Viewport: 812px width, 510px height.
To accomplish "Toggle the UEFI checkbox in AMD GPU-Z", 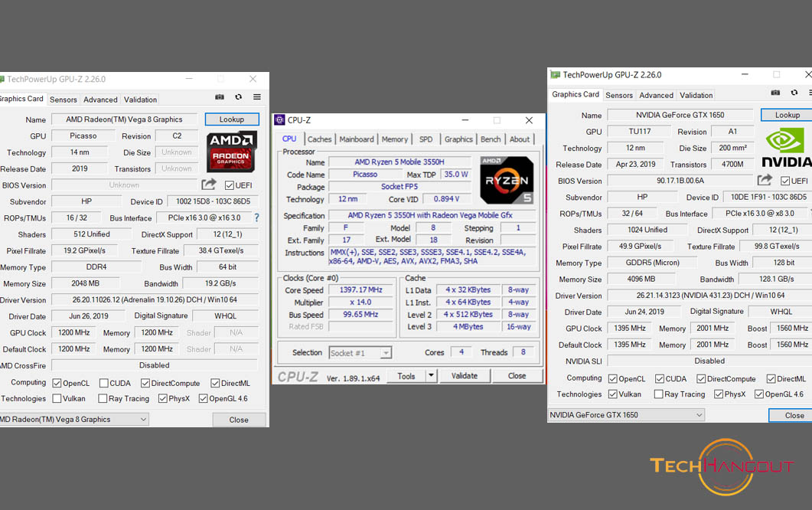I will tap(230, 185).
